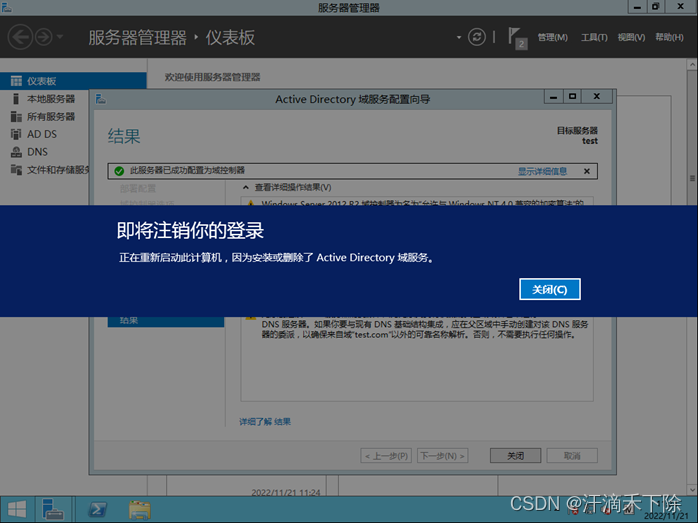The image size is (698, 523).
Task: Open the 帮助(H) menu
Action: pos(669,37)
